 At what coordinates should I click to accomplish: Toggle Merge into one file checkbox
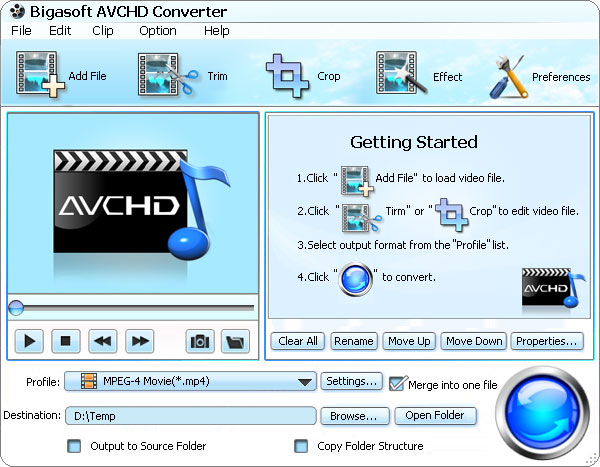397,384
